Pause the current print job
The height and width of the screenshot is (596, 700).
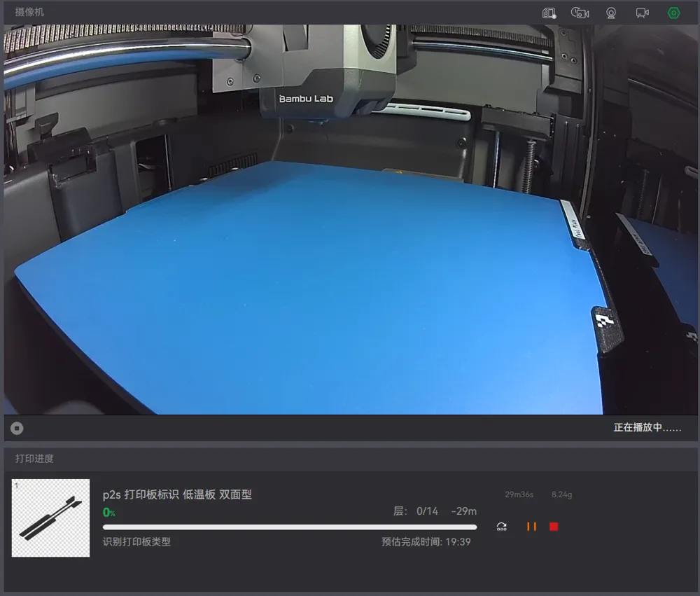pos(531,527)
